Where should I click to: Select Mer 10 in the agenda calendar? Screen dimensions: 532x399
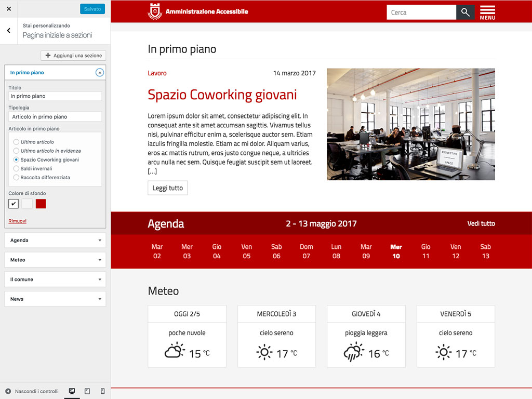[x=396, y=251]
